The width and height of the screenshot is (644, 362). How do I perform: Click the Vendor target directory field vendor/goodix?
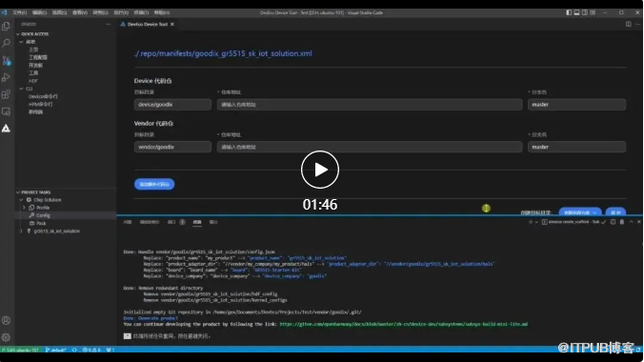click(x=172, y=147)
